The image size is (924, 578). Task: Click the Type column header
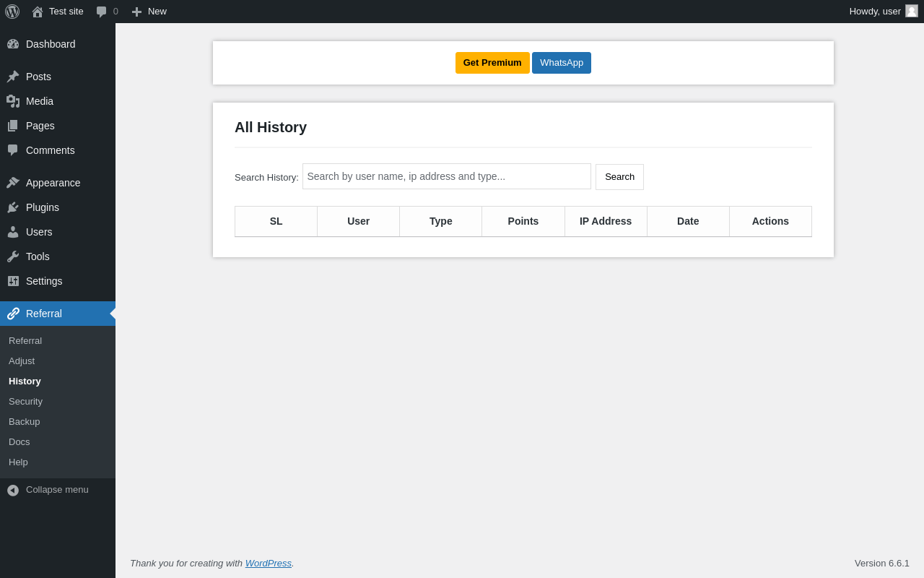tap(441, 221)
